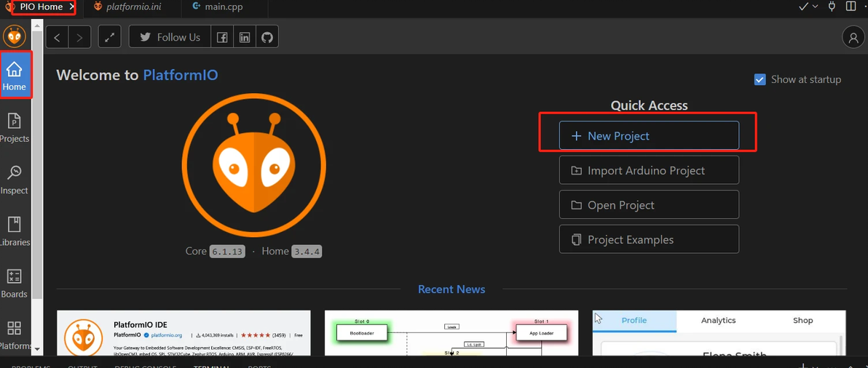The height and width of the screenshot is (368, 868).
Task: Toggle PIO Home full-screen expand icon
Action: tap(110, 37)
